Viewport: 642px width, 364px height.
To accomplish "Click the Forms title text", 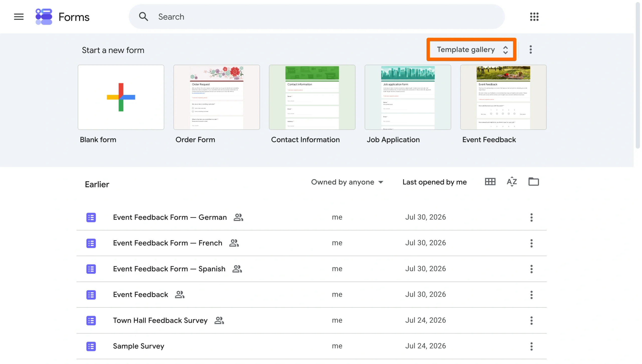I will coord(74,17).
